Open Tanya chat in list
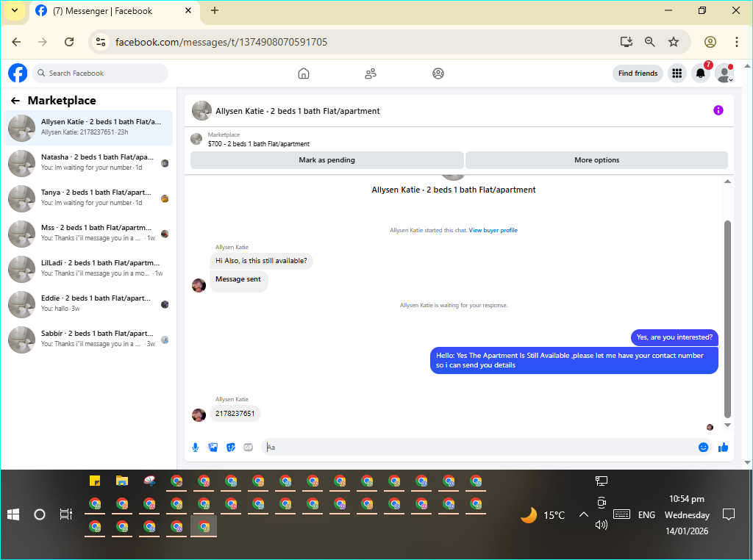 pos(88,198)
